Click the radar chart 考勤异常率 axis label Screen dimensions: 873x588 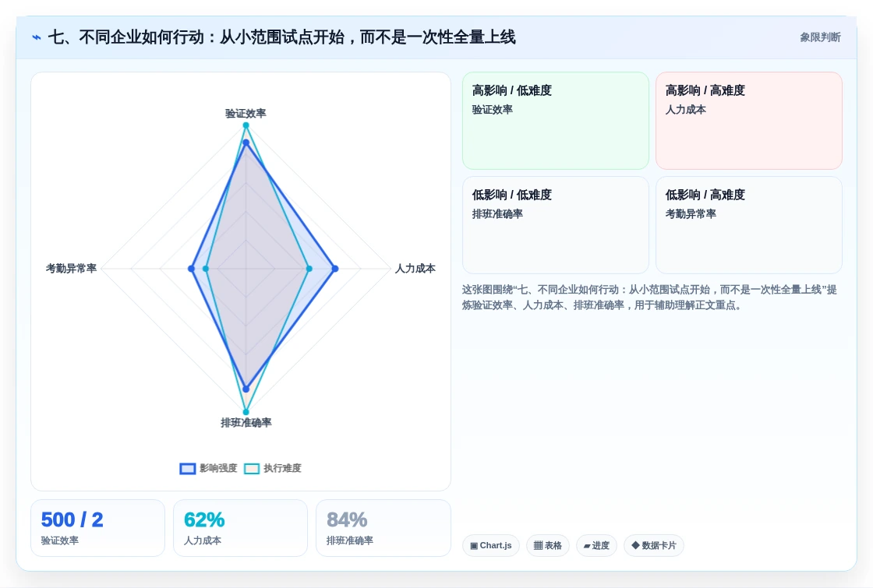[x=71, y=269]
